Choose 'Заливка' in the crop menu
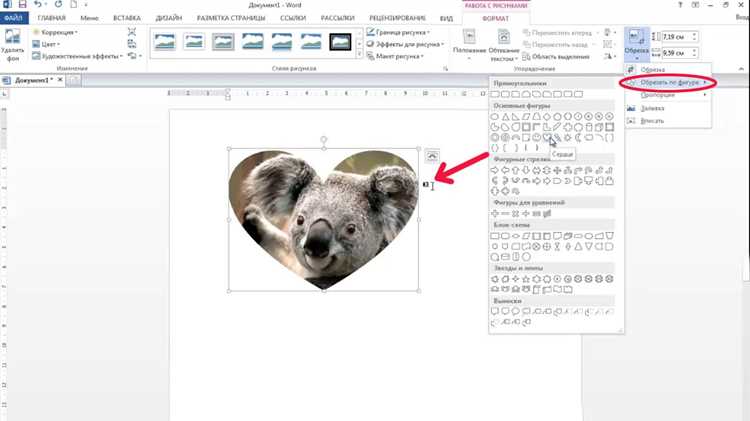The image size is (750, 421). (652, 109)
